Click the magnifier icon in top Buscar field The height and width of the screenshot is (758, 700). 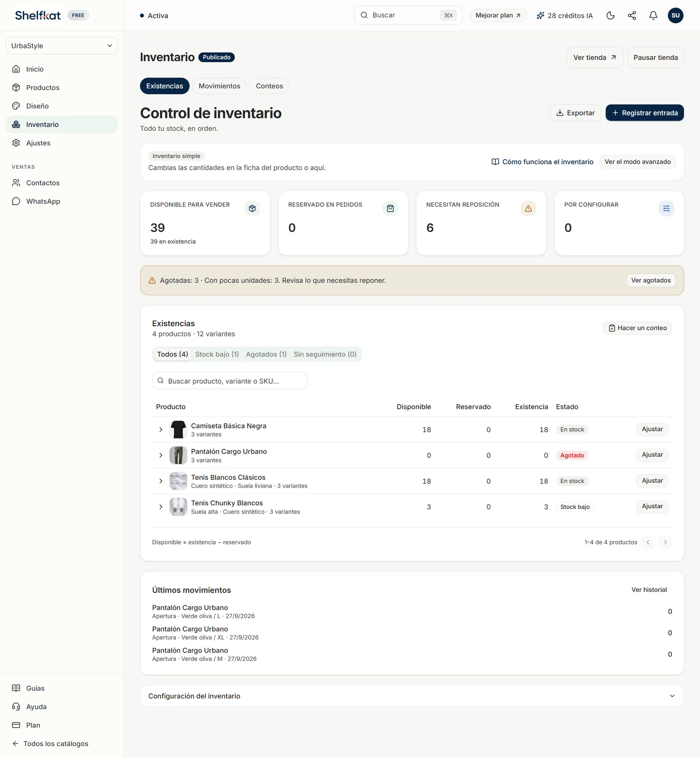364,15
